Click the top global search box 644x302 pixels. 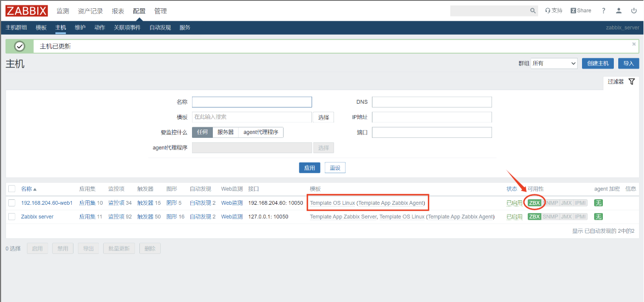pyautogui.click(x=489, y=10)
